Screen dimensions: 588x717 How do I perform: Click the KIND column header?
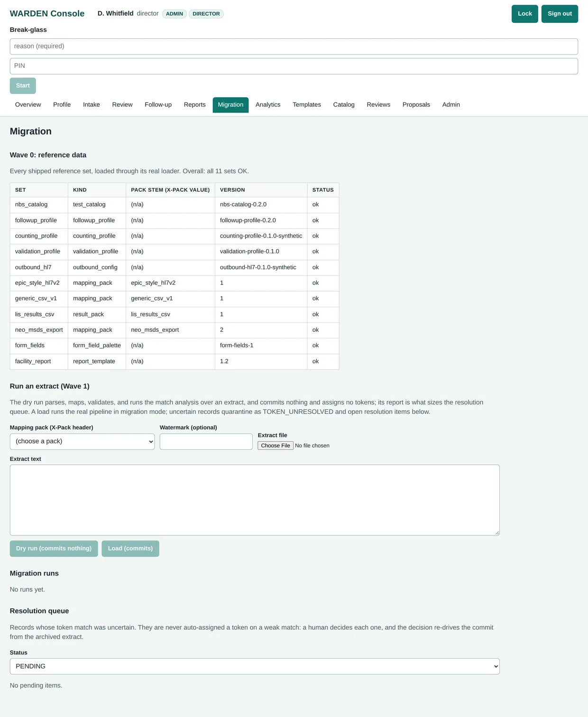pyautogui.click(x=97, y=190)
